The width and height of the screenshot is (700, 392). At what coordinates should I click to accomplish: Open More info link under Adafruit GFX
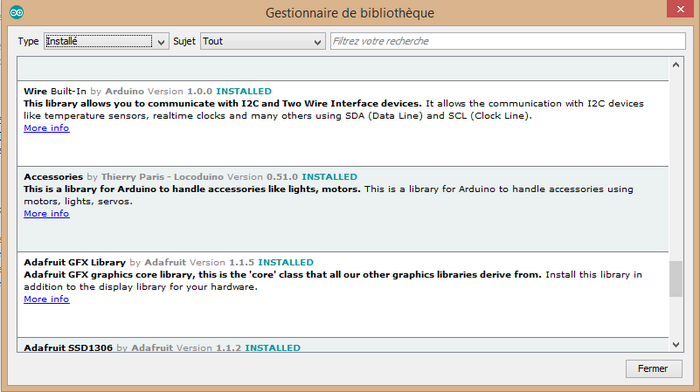46,299
